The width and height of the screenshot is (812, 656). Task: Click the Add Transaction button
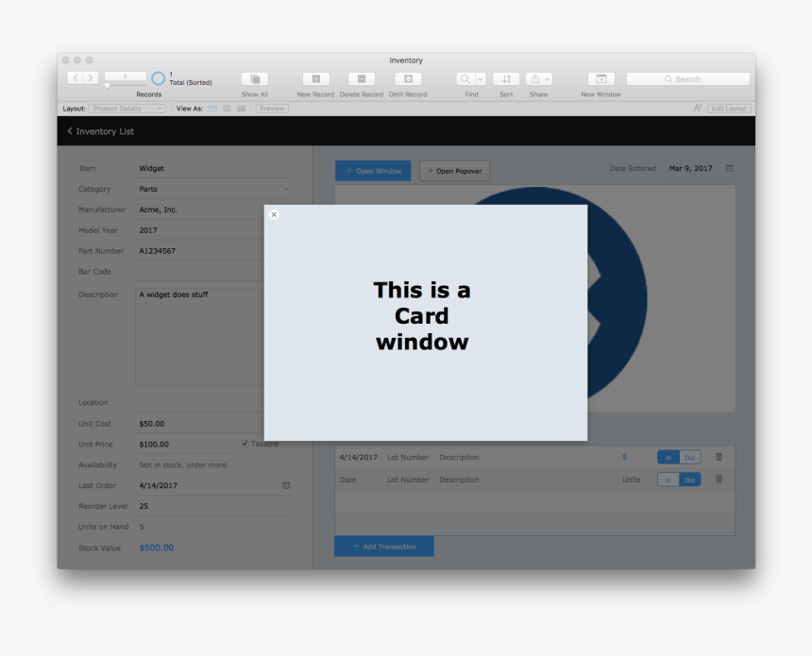coord(384,547)
